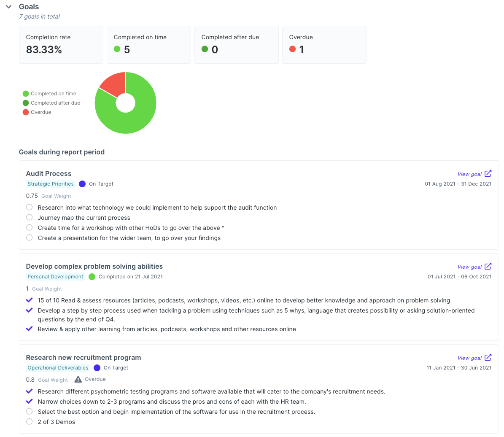Check 'Journey map the current process' circle
The width and height of the screenshot is (504, 437).
[x=29, y=217]
